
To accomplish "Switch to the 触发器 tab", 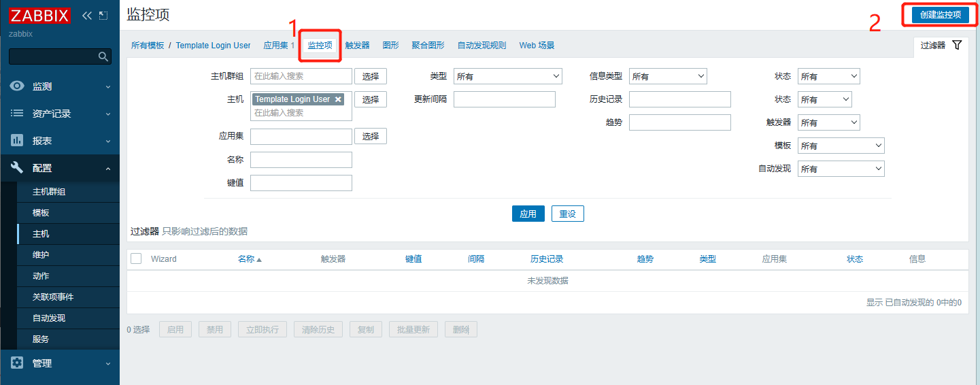I will tap(358, 46).
